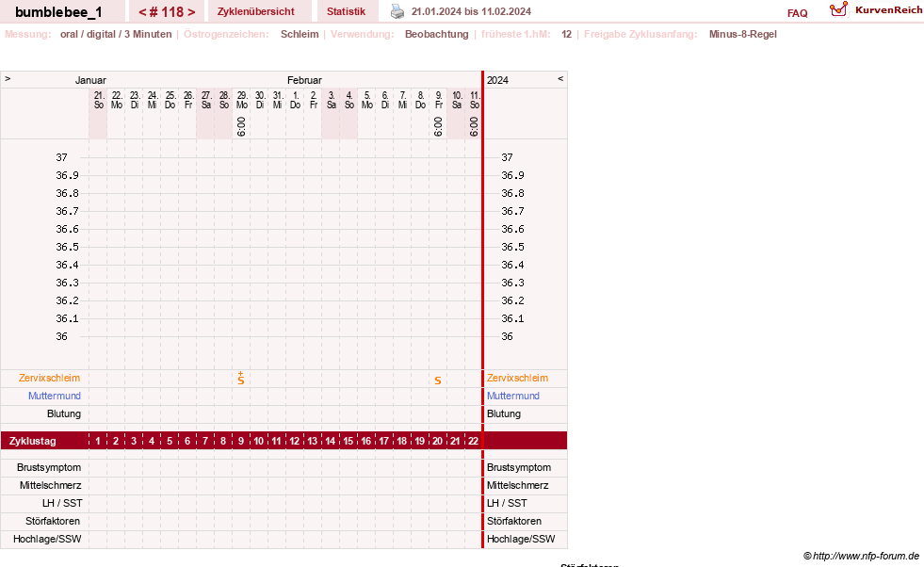Click the left Zervixschleim row label

pos(50,378)
